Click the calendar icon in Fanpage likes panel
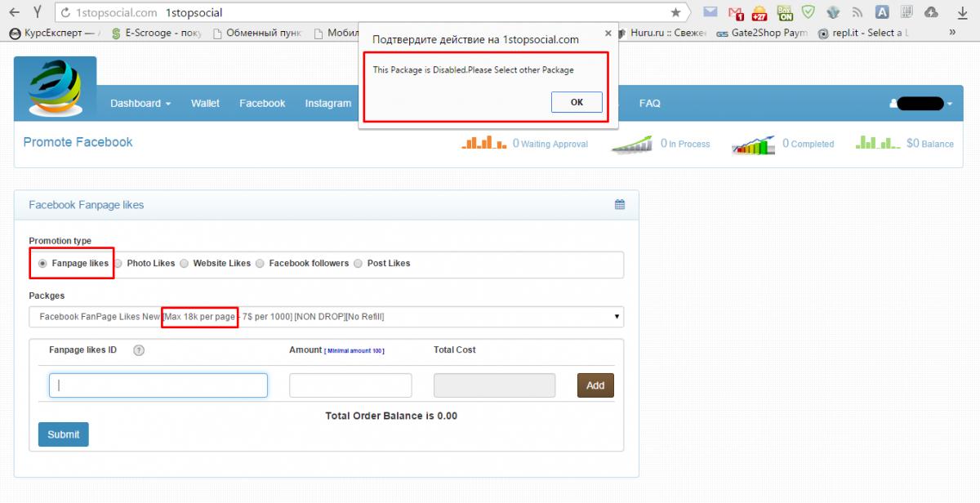Screen dimensions: 980x503 (x=620, y=205)
